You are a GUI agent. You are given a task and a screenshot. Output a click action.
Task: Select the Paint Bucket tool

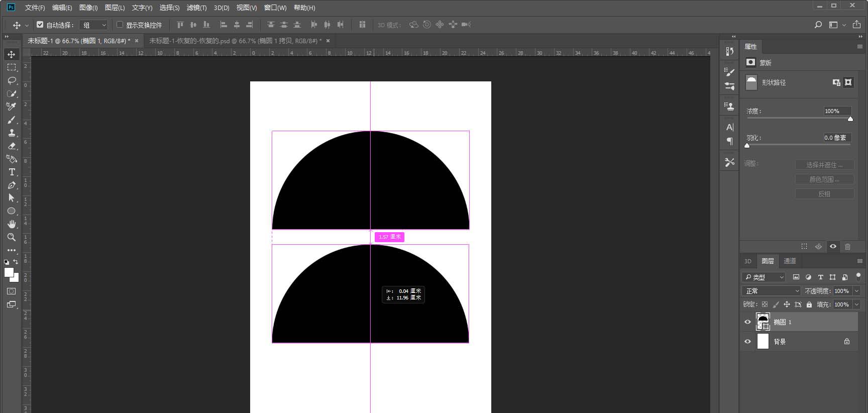[11, 159]
